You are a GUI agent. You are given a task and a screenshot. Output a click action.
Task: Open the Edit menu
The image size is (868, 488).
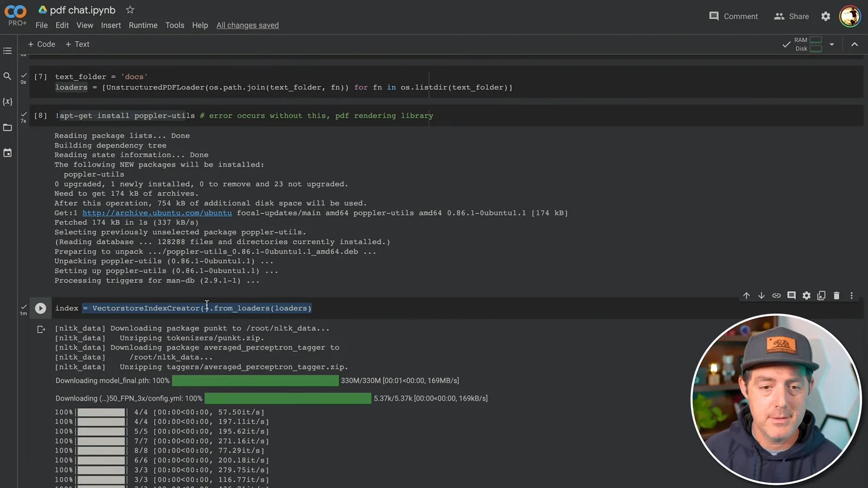(x=62, y=25)
